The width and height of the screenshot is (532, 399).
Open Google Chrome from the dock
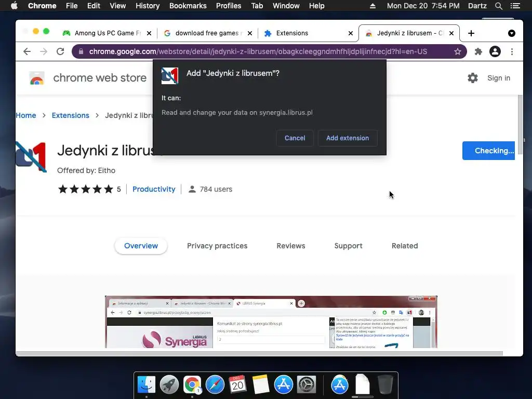(192, 385)
